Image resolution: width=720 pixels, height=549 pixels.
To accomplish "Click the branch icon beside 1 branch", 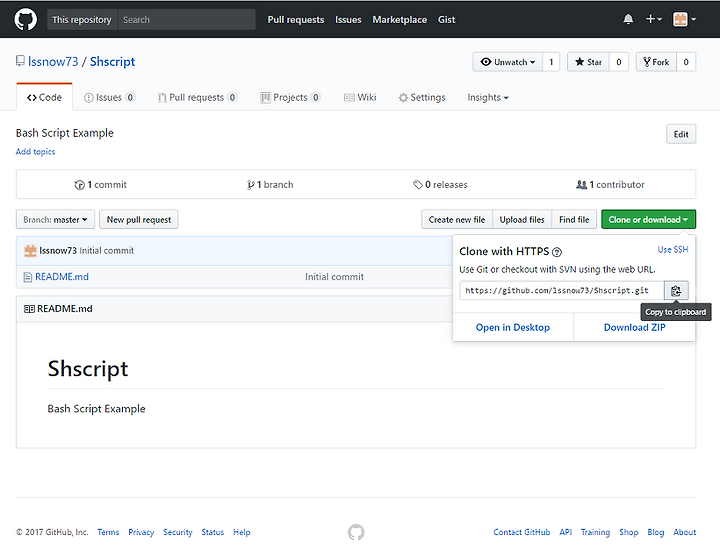I will click(x=250, y=185).
